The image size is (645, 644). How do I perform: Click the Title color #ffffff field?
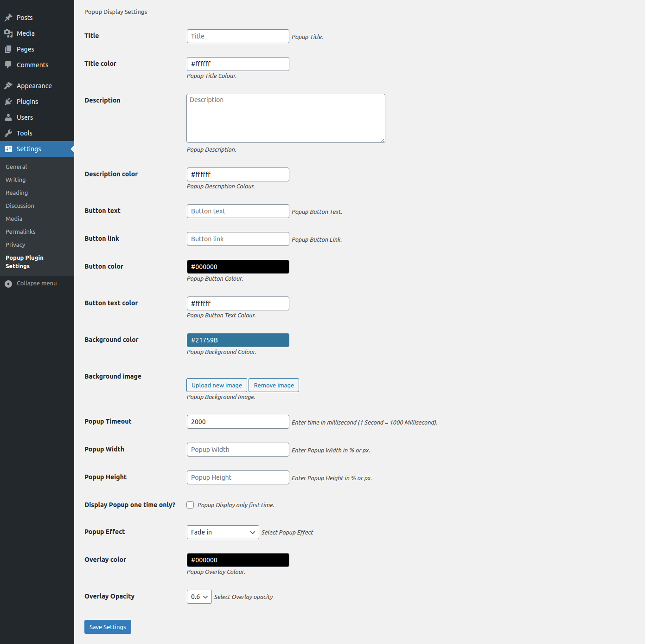click(x=238, y=64)
